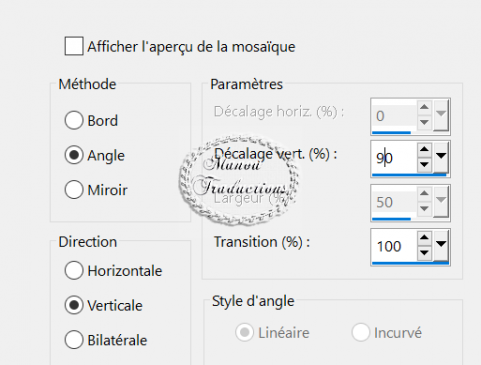
Task: Increase Décalage vert. value with up arrow
Action: click(424, 149)
